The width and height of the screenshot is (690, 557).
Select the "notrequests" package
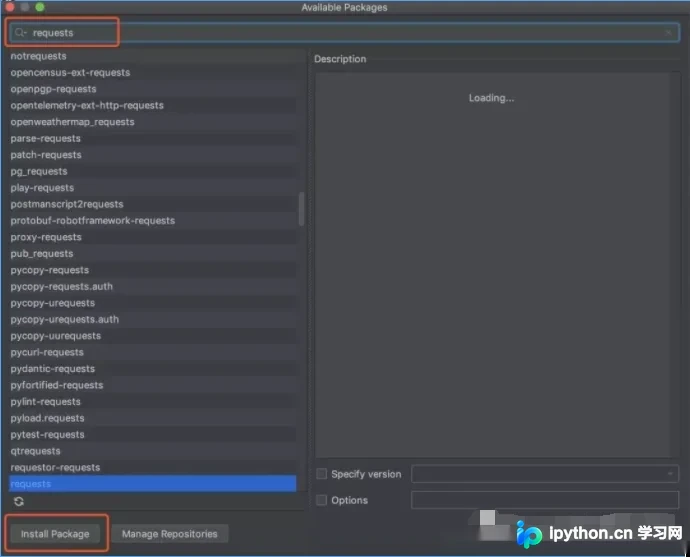coord(153,56)
